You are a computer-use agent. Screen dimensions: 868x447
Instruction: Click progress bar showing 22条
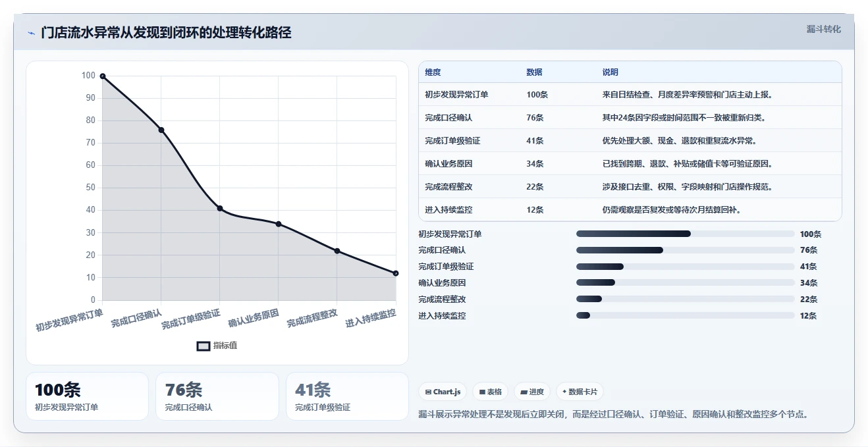tap(686, 299)
